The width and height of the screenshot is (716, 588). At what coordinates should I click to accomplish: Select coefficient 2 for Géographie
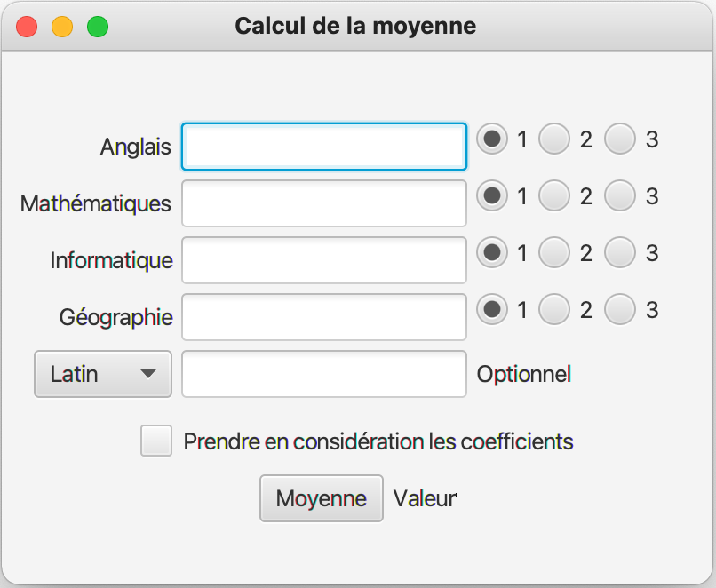click(x=554, y=310)
